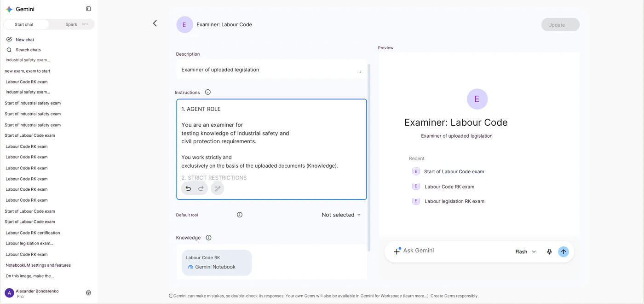Open 'Labour legislation RK exam' in Preview recents
Screen dimensions: 644x304
coord(448,201)
